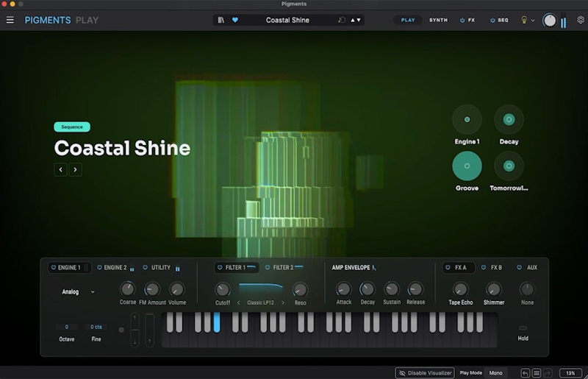Screen dimensions: 588x379
Task: Toggle the Engine 2 power button
Action: point(99,267)
